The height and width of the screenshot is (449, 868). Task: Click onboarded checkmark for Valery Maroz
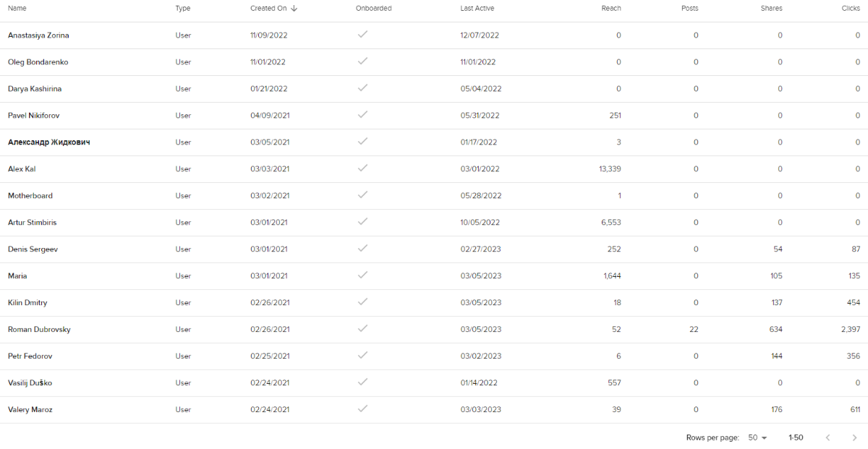363,409
